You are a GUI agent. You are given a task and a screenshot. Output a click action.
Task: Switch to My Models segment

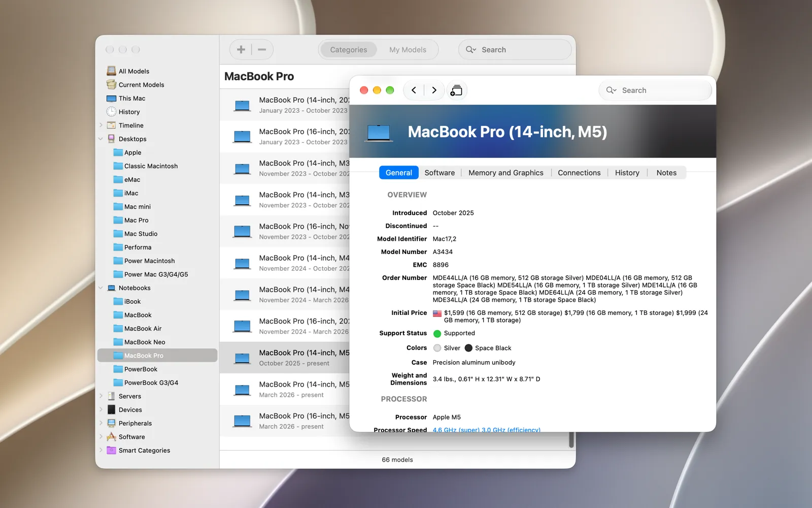click(x=408, y=50)
